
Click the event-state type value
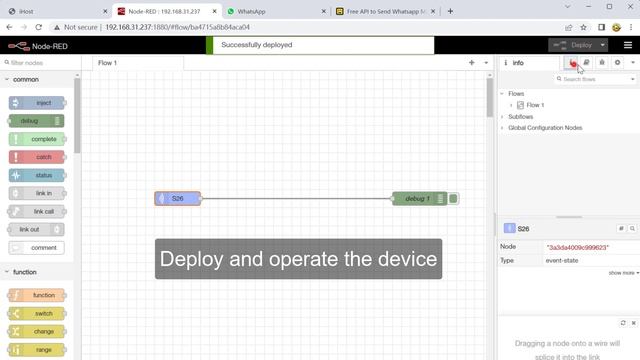pyautogui.click(x=562, y=260)
